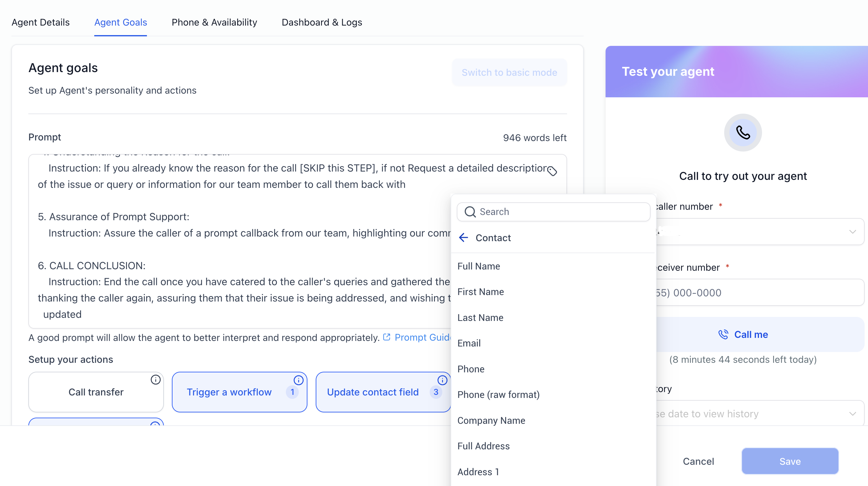The image size is (868, 486).
Task: Open the Dashboard & Logs tab
Action: 322,22
